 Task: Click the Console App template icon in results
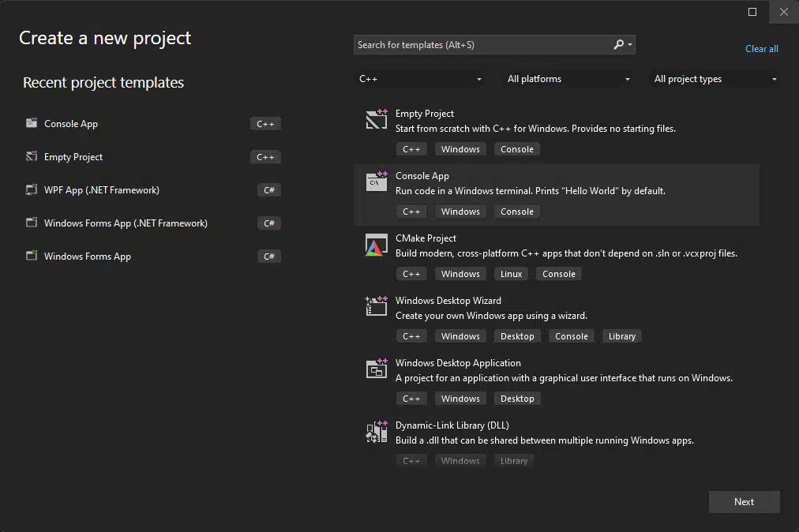377,182
